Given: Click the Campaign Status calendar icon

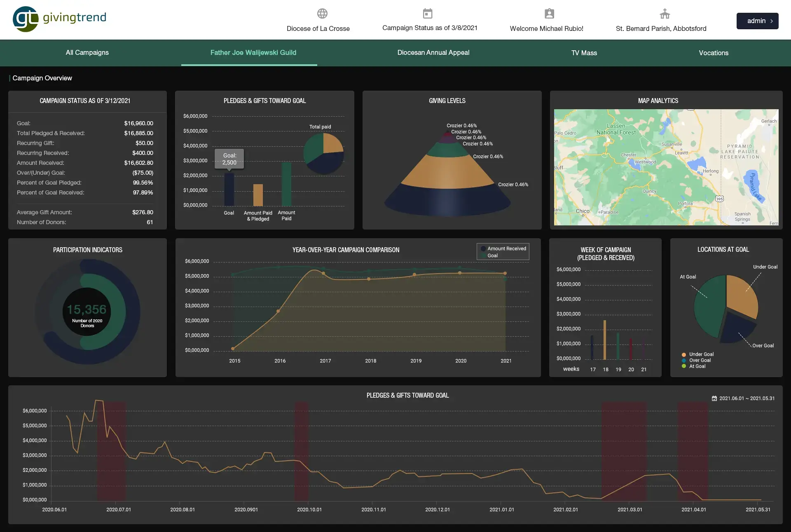Looking at the screenshot, I should (428, 14).
